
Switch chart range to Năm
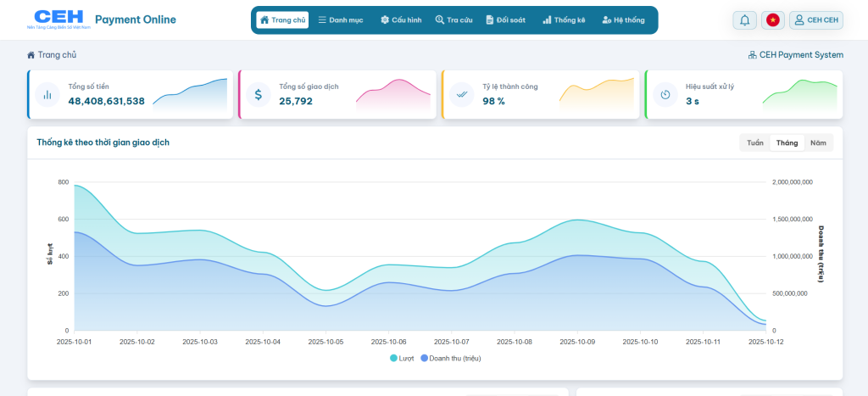coord(818,143)
